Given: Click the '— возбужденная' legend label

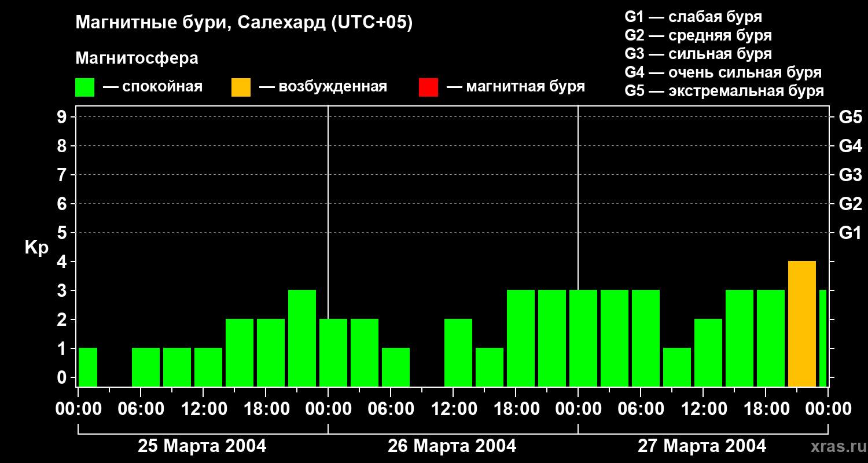Looking at the screenshot, I should pyautogui.click(x=323, y=87).
